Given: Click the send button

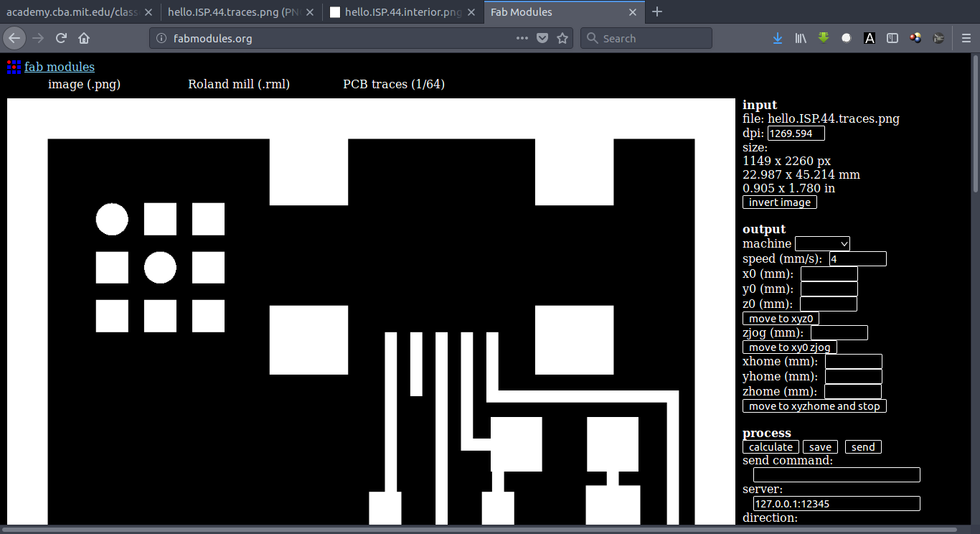Looking at the screenshot, I should coord(863,447).
